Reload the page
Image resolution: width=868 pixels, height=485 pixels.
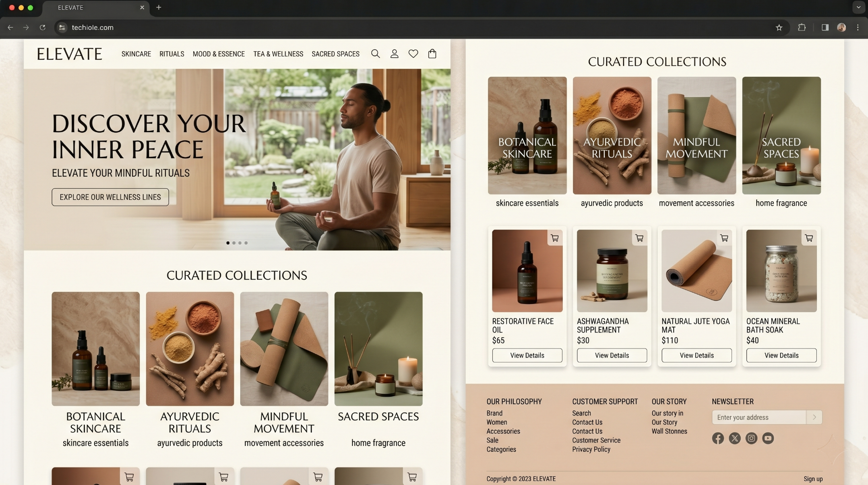click(x=42, y=28)
